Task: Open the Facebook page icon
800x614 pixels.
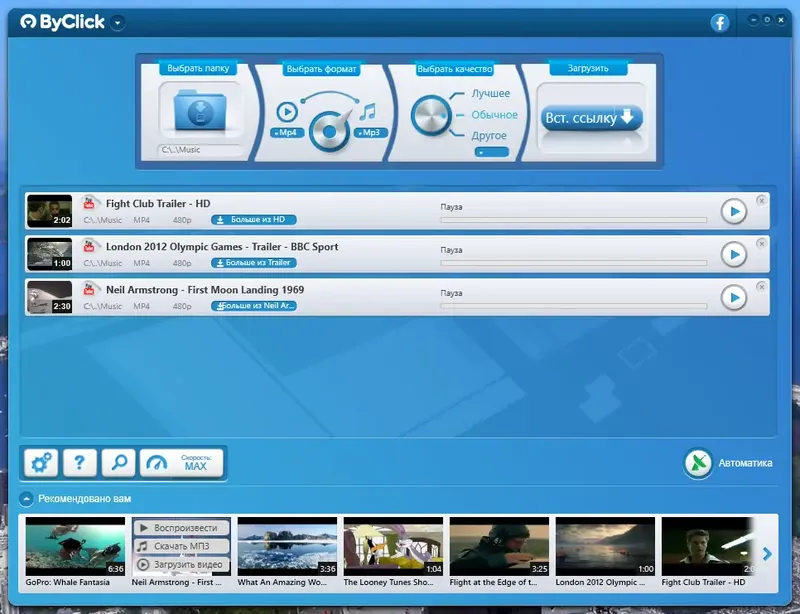Action: coord(719,22)
